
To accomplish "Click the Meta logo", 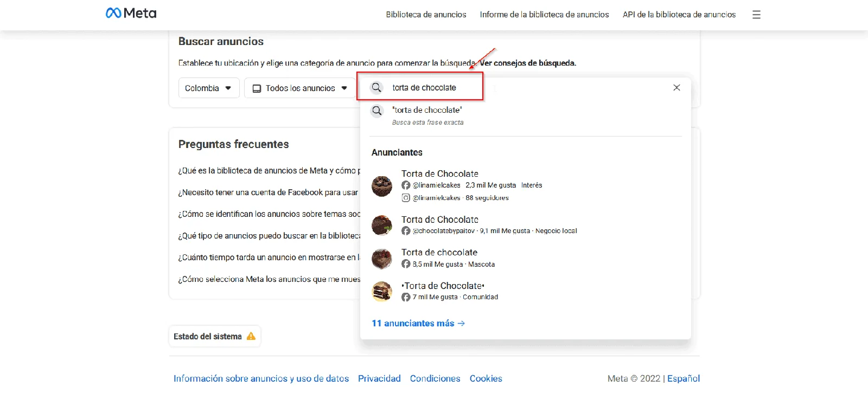I will click(131, 13).
